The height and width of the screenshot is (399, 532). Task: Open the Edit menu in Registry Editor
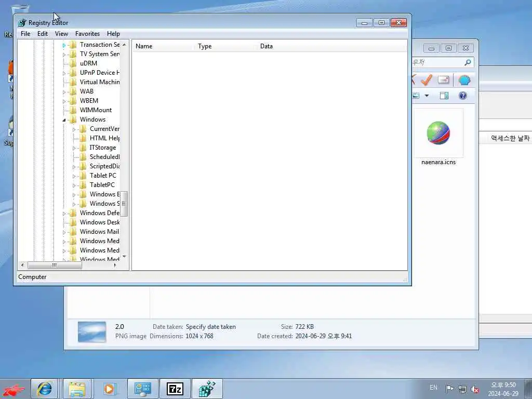tap(43, 34)
